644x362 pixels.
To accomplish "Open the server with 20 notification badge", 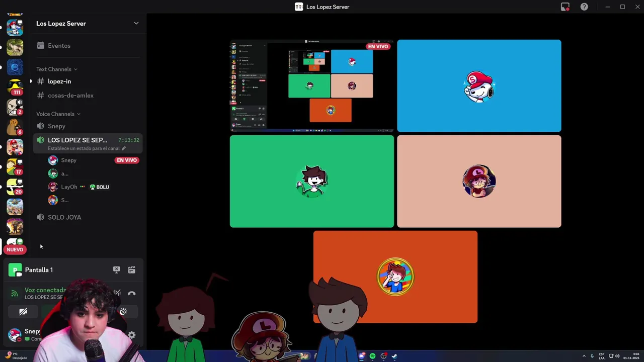I will [x=15, y=187].
